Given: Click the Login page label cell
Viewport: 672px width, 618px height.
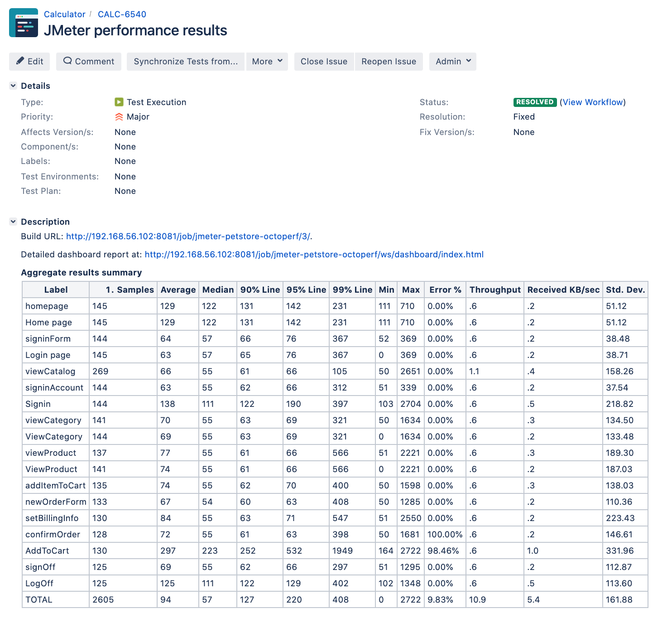Looking at the screenshot, I should click(x=56, y=355).
